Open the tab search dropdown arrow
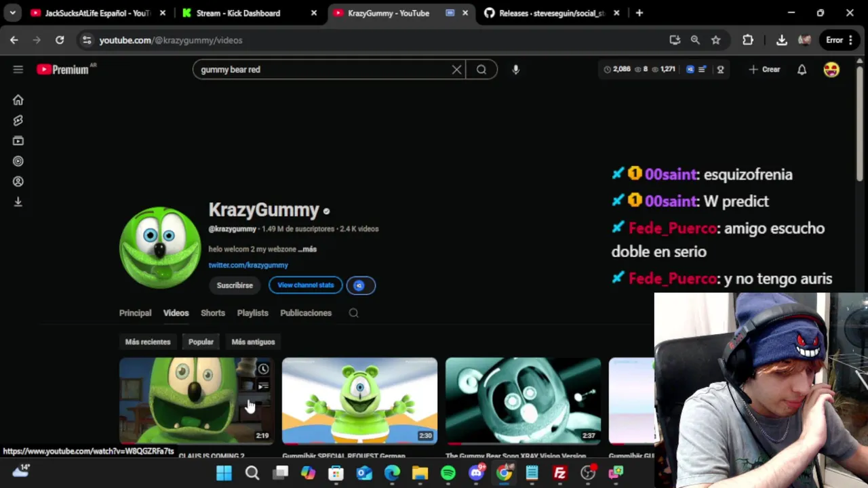 click(x=12, y=13)
